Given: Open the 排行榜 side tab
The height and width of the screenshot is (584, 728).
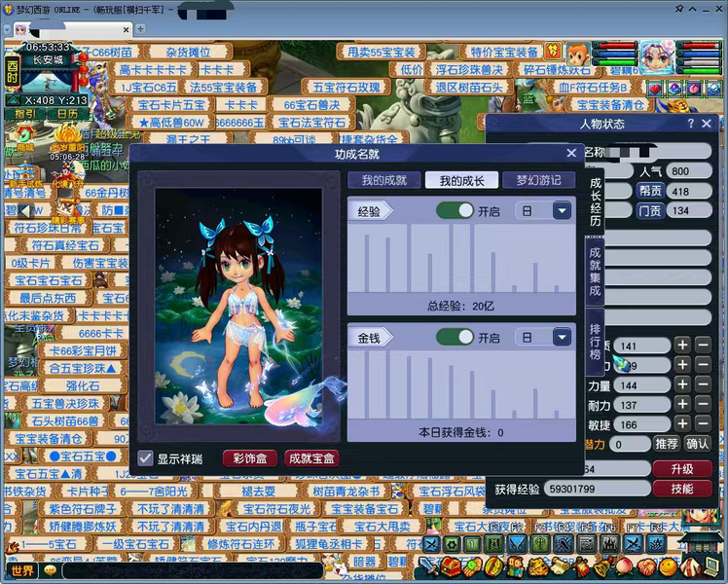Looking at the screenshot, I should click(596, 343).
